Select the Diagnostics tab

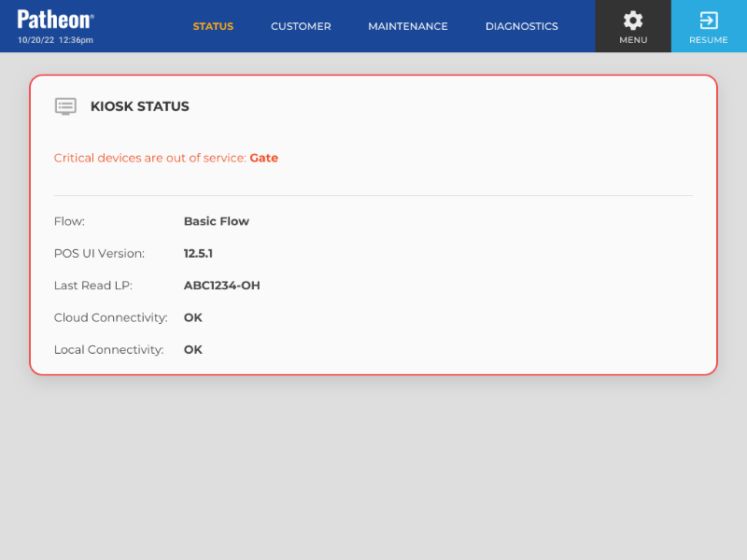click(521, 26)
